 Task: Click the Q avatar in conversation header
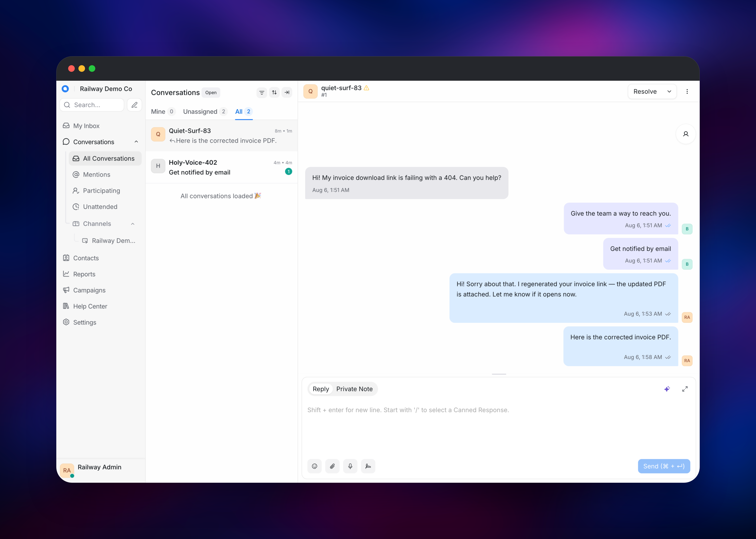pos(310,91)
